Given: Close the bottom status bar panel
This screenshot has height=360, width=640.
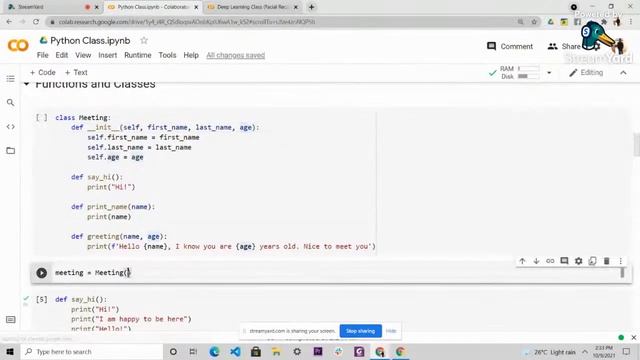Looking at the screenshot, I should click(x=633, y=338).
